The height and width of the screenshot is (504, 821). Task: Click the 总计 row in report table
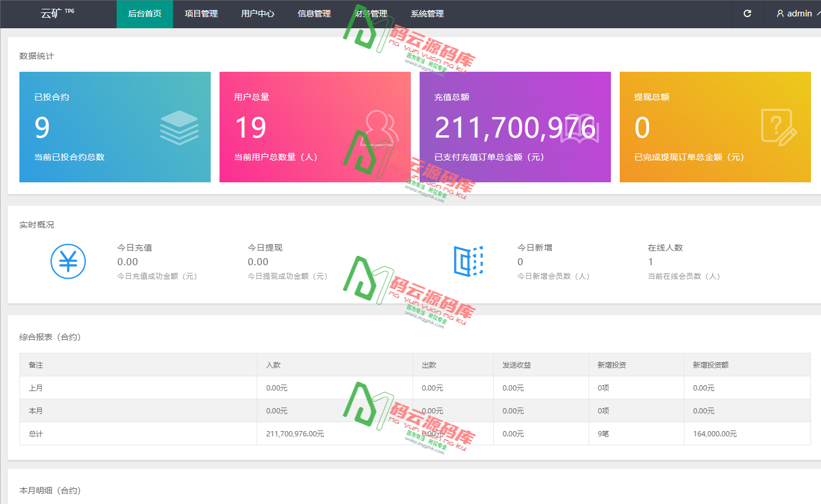point(36,433)
